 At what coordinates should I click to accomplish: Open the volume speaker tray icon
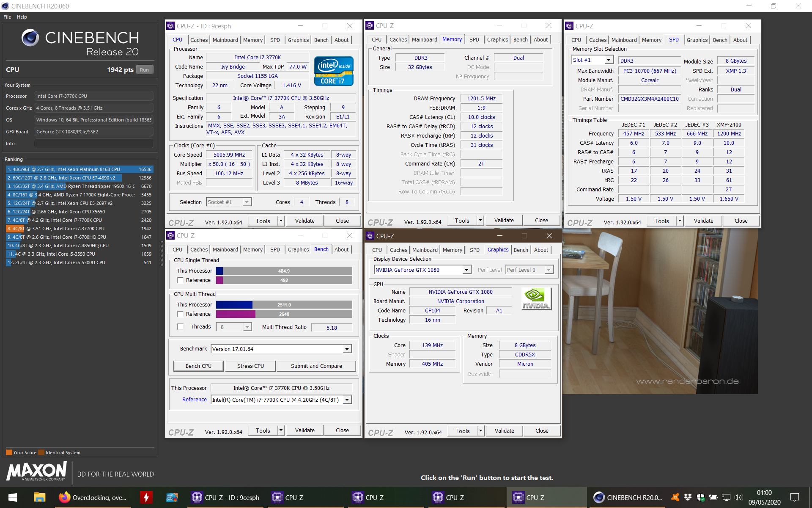point(738,497)
